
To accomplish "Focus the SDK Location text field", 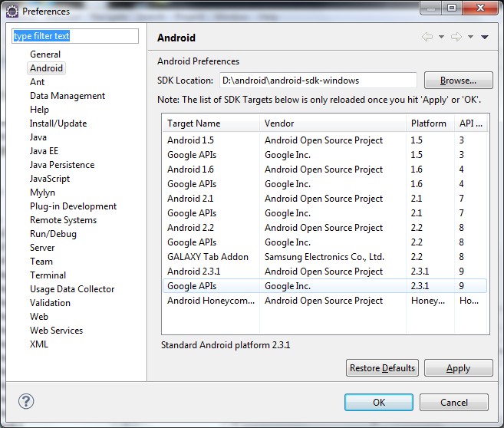I will click(x=318, y=81).
